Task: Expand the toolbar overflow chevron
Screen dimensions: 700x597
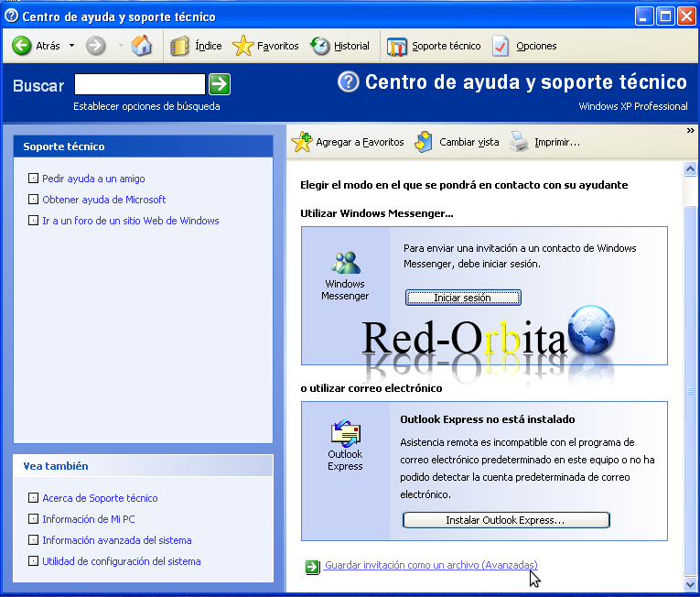Action: 691,131
